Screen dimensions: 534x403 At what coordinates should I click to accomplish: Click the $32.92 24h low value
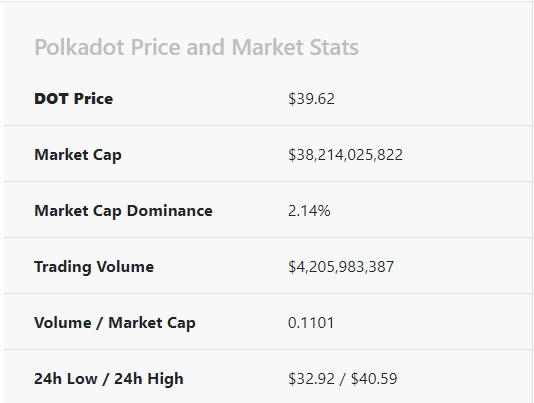click(x=311, y=379)
